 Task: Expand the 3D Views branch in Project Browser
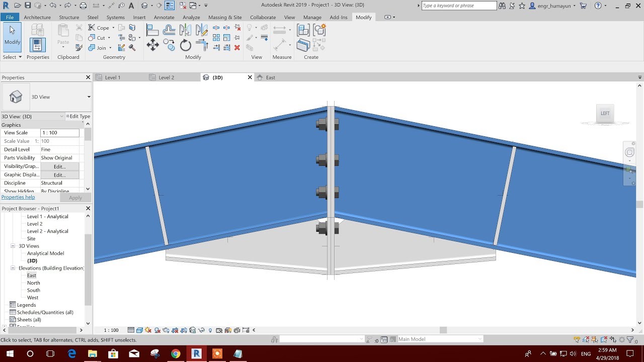coord(13,246)
